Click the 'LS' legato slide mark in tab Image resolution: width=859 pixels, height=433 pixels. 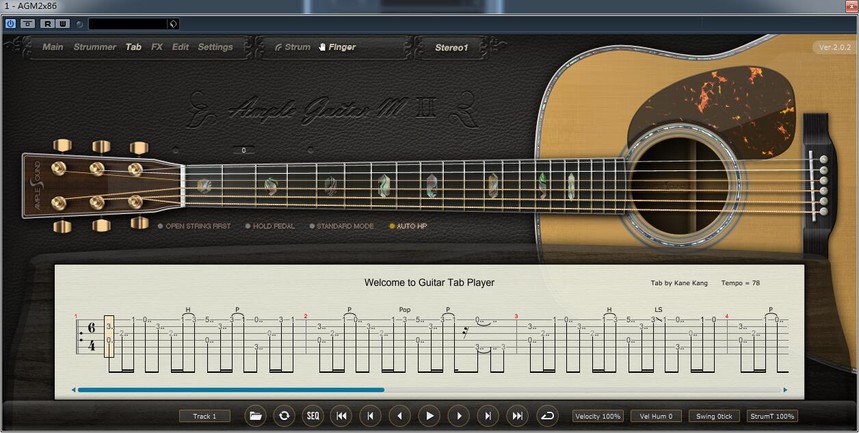click(x=658, y=310)
